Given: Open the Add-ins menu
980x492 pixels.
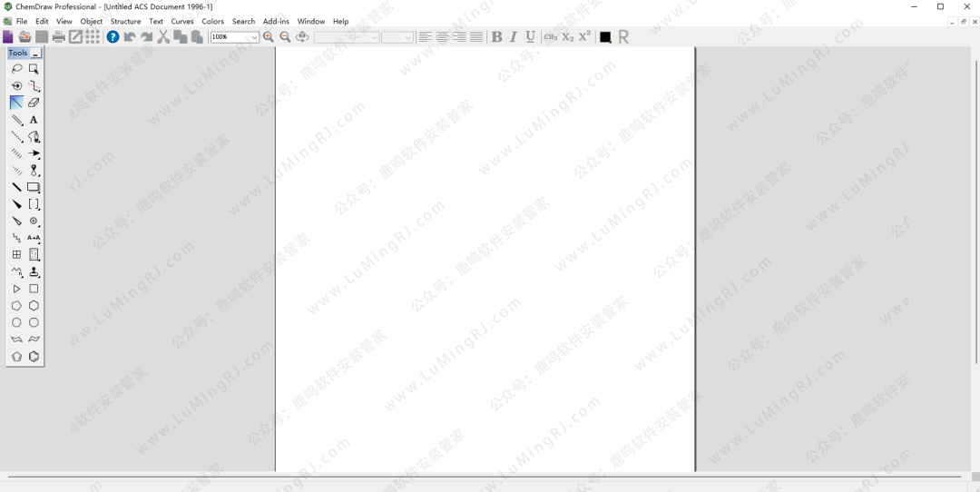Looking at the screenshot, I should 276,21.
